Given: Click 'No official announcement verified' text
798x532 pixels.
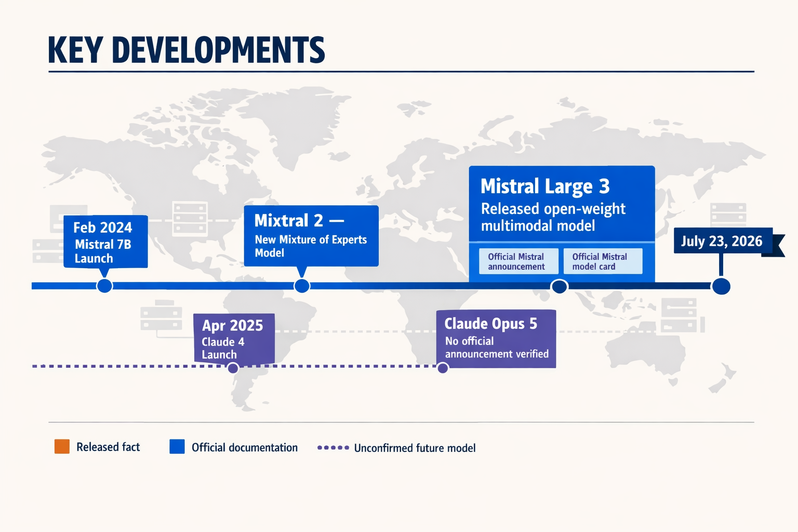Looking at the screenshot, I should coord(497,348).
